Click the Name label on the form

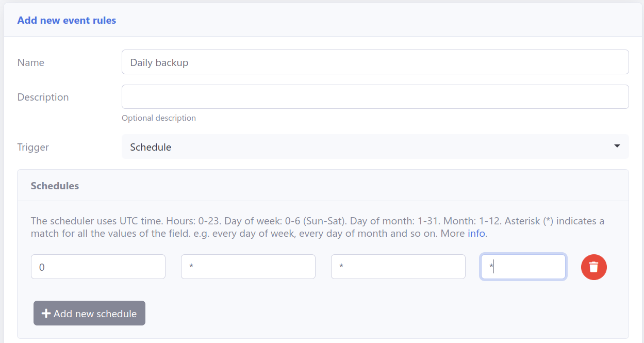point(31,62)
